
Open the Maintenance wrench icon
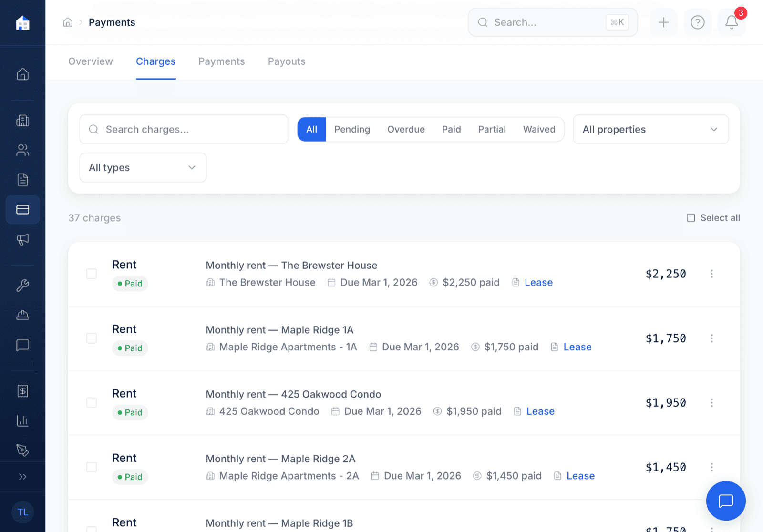coord(22,286)
